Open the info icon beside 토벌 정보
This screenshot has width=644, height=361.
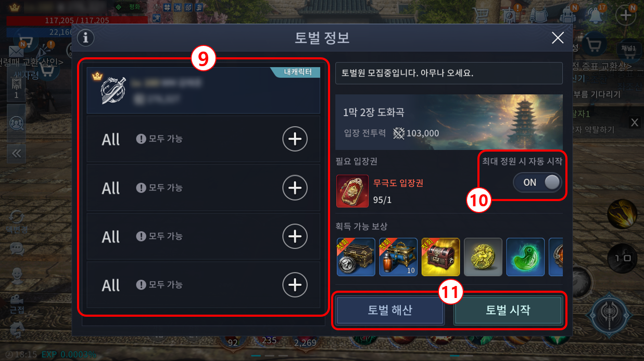pyautogui.click(x=85, y=38)
